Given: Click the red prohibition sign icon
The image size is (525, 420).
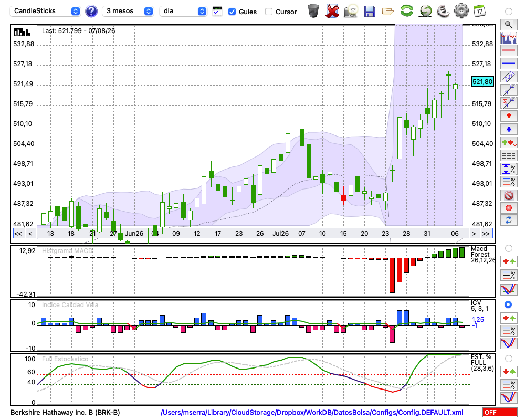Looking at the screenshot, I should point(509,195).
